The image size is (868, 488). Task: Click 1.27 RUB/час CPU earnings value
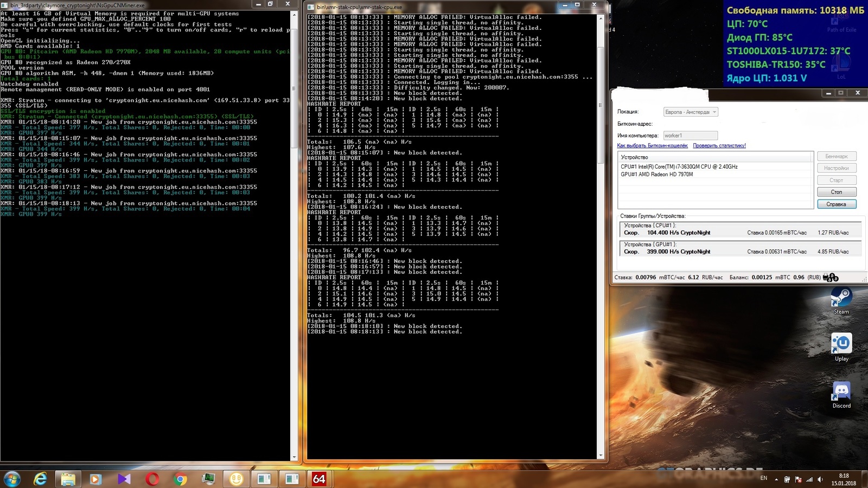(x=833, y=233)
